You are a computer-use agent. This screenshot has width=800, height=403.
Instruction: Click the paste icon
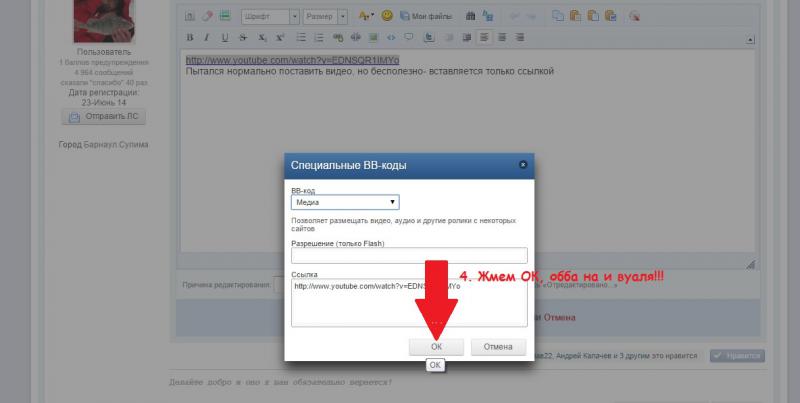click(x=576, y=16)
